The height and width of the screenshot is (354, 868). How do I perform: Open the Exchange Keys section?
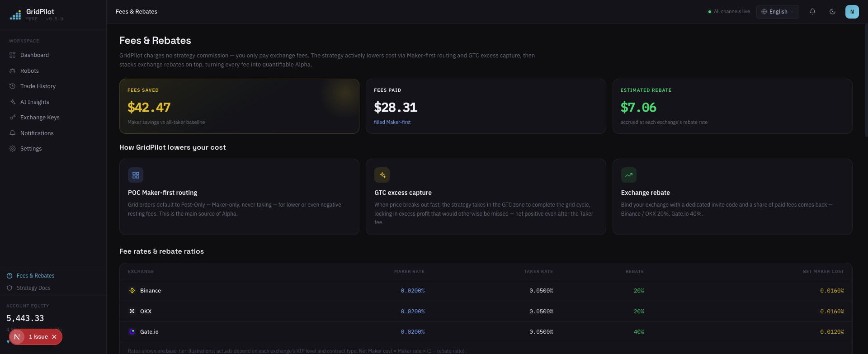53,118
